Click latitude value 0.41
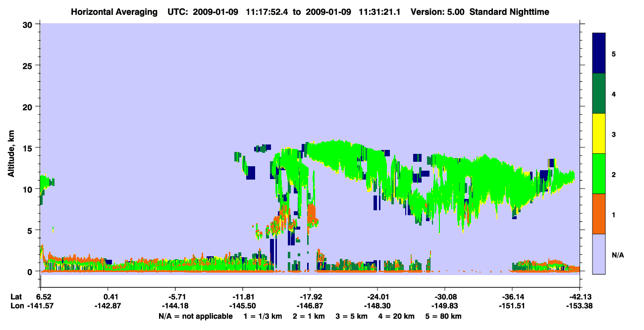Screen dimensions: 644x330 (110, 297)
